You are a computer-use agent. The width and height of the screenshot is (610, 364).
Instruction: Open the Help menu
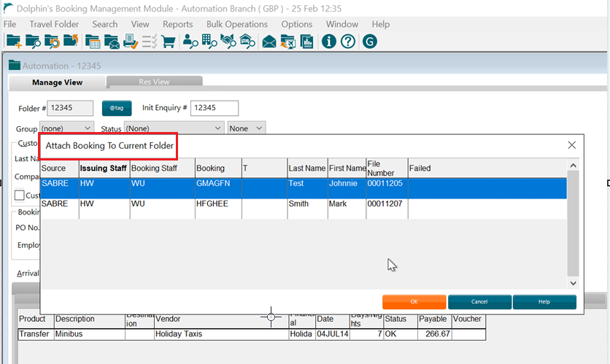pos(380,24)
